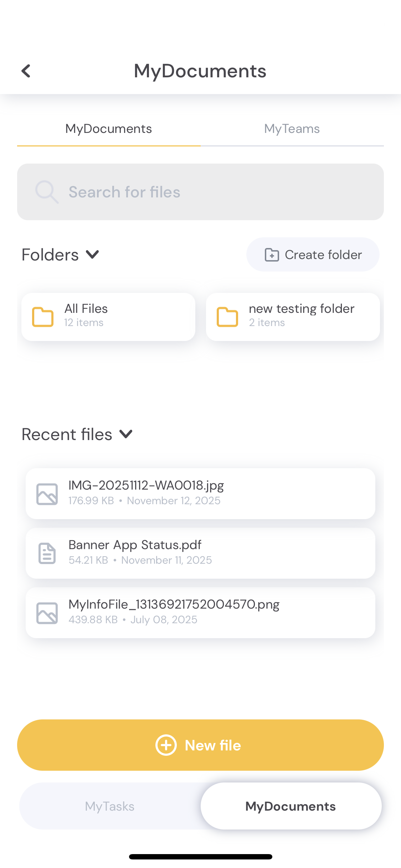
Task: Switch to MyTasks in bottom bar
Action: 110,806
